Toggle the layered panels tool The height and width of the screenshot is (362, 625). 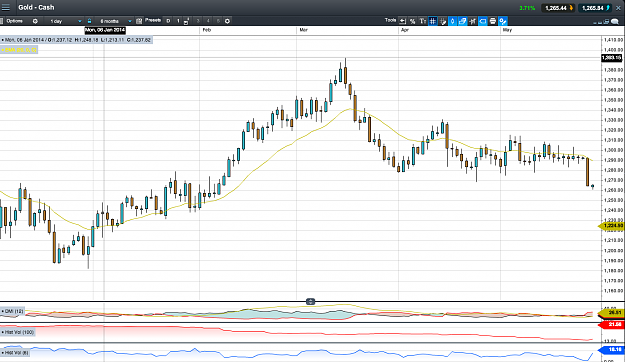point(462,21)
